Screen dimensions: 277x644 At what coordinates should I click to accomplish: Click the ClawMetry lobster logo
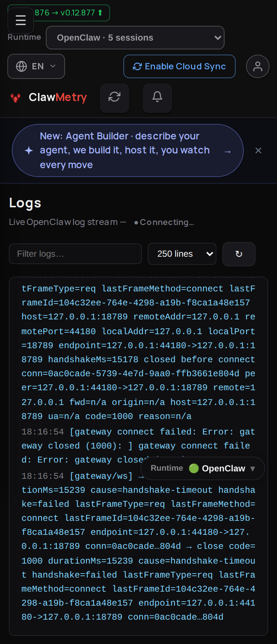pyautogui.click(x=16, y=98)
